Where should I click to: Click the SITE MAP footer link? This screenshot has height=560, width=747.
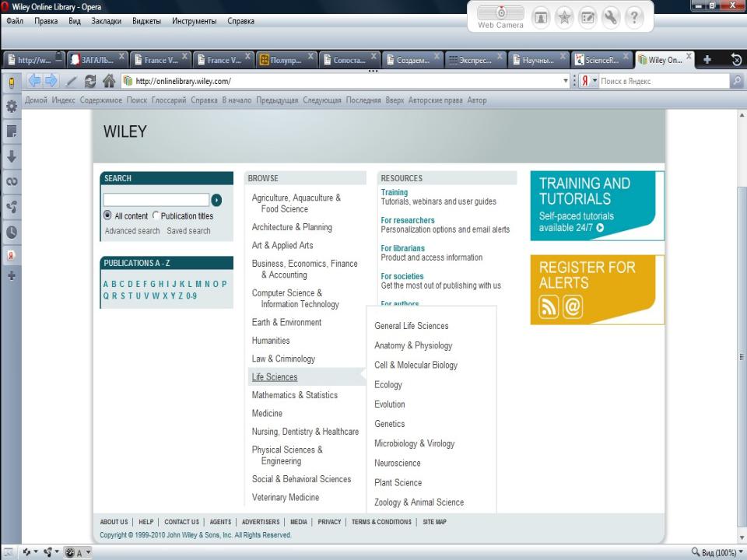(434, 522)
